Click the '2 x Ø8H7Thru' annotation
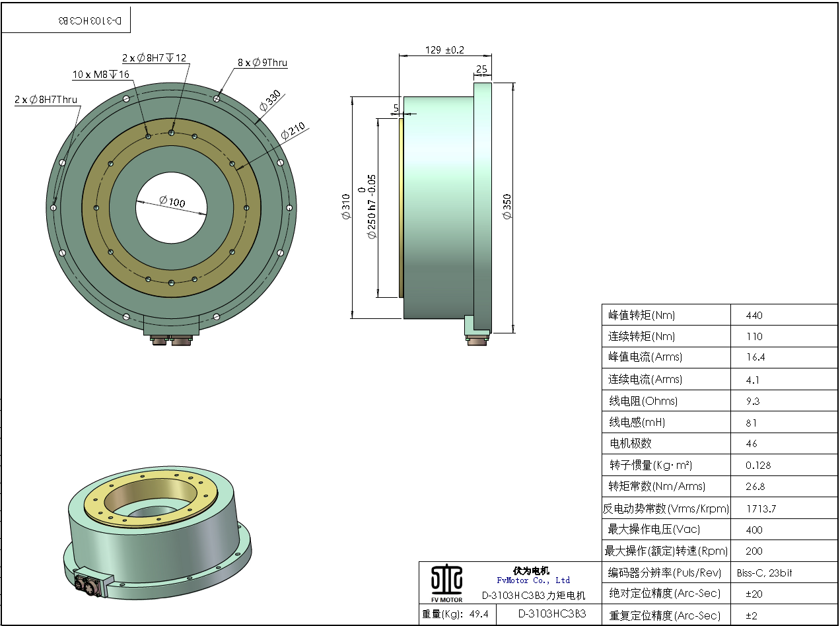 [46, 100]
